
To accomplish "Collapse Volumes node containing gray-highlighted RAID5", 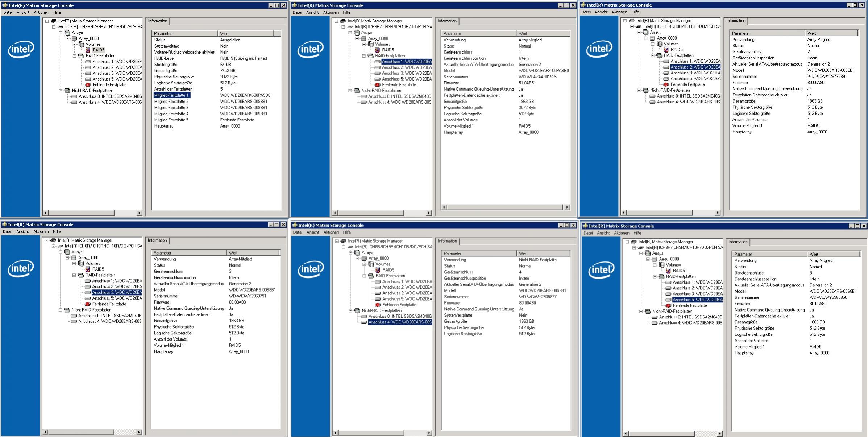I will coord(74,44).
